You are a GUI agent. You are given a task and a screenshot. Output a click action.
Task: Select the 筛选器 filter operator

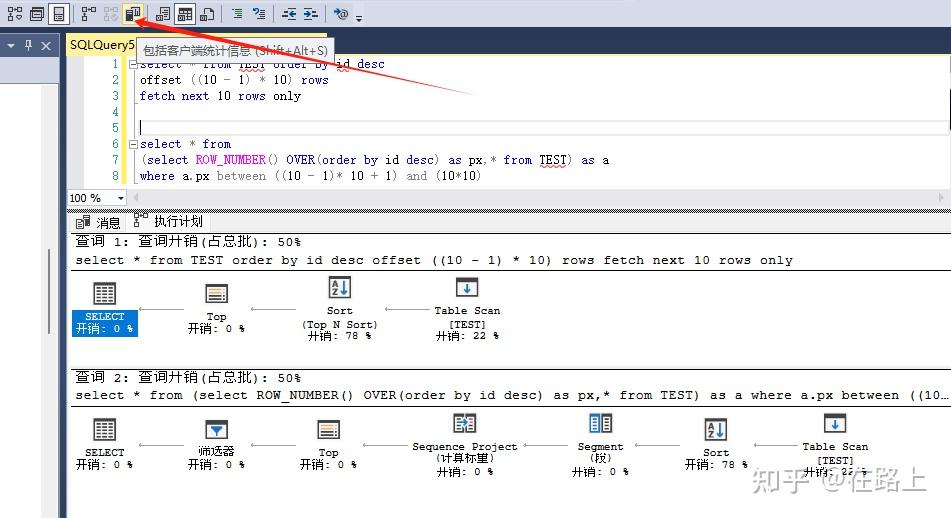click(217, 445)
